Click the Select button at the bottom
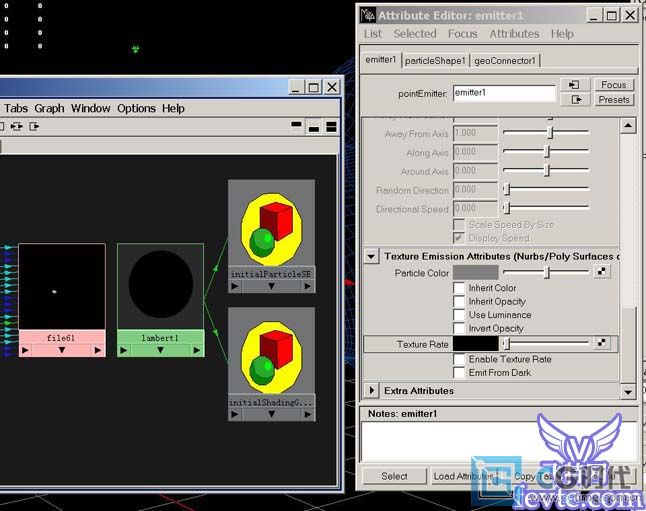The height and width of the screenshot is (511, 646). (x=394, y=476)
